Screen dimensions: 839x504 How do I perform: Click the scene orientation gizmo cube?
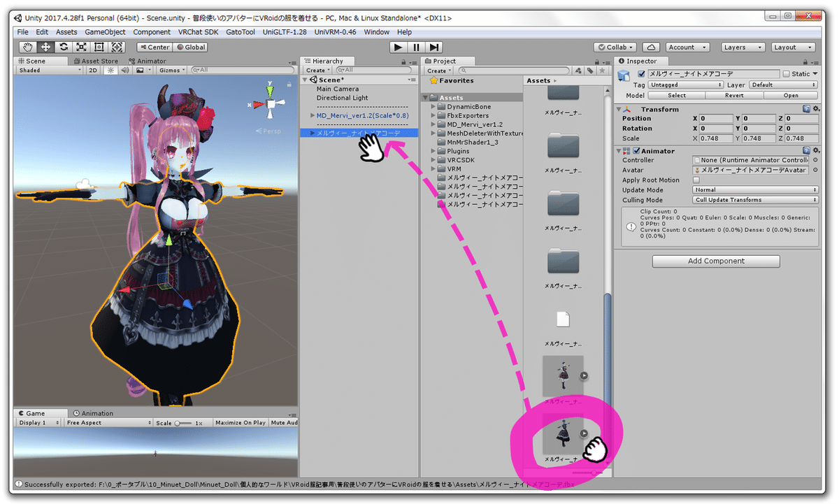tap(271, 104)
